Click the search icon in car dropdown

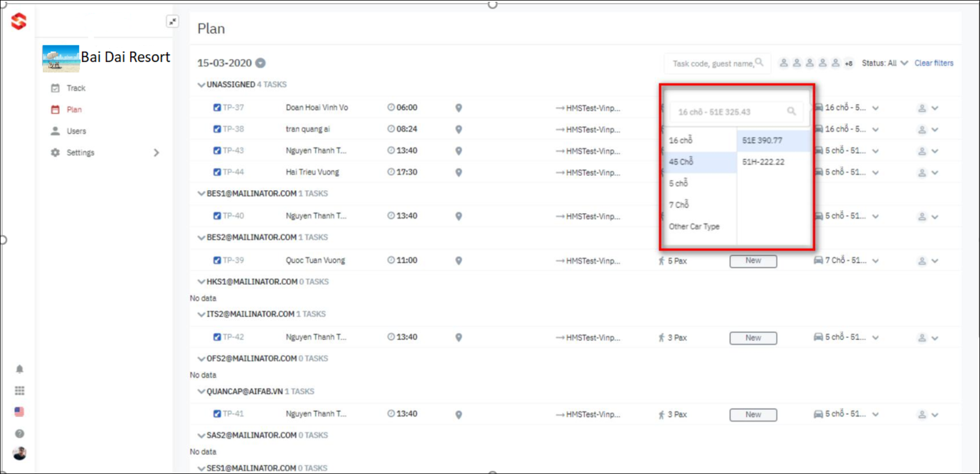click(x=791, y=112)
